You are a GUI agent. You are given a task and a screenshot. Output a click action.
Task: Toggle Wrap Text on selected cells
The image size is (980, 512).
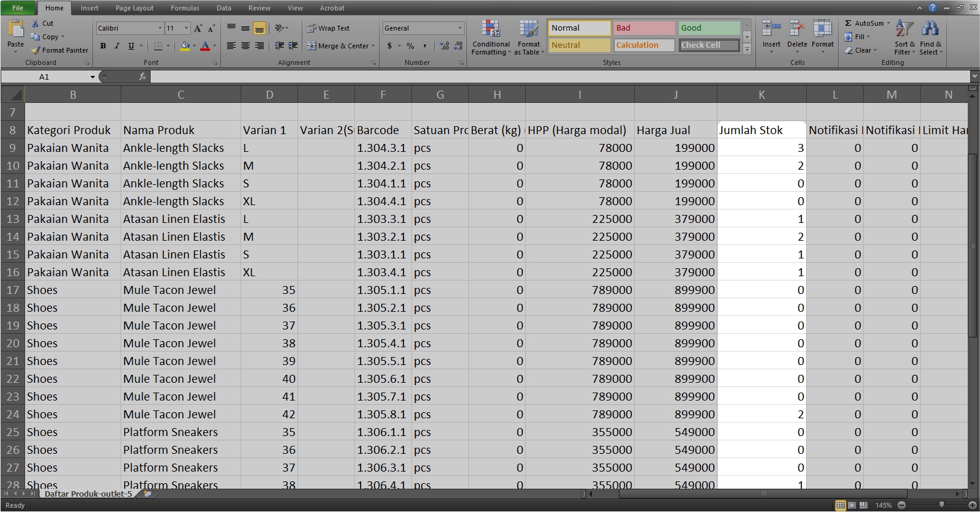pyautogui.click(x=328, y=28)
